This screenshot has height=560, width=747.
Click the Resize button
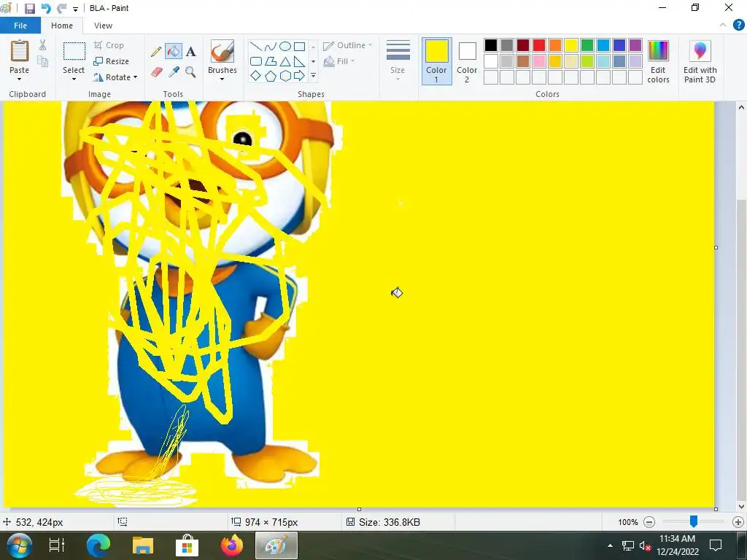(x=112, y=61)
